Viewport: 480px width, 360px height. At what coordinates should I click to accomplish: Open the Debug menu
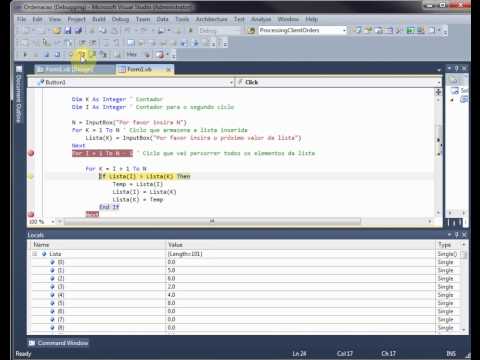120,19
